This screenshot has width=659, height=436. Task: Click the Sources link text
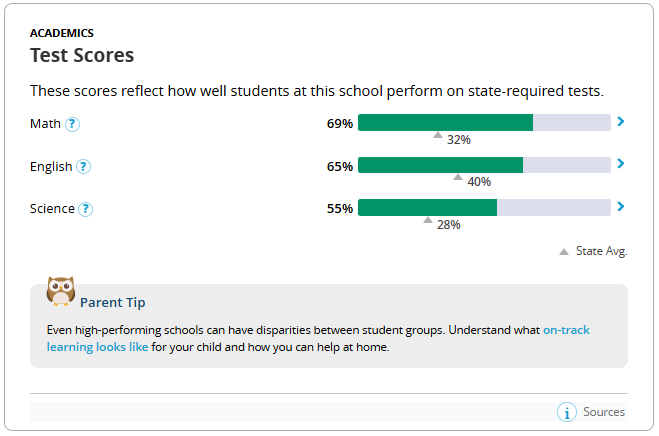pos(604,412)
